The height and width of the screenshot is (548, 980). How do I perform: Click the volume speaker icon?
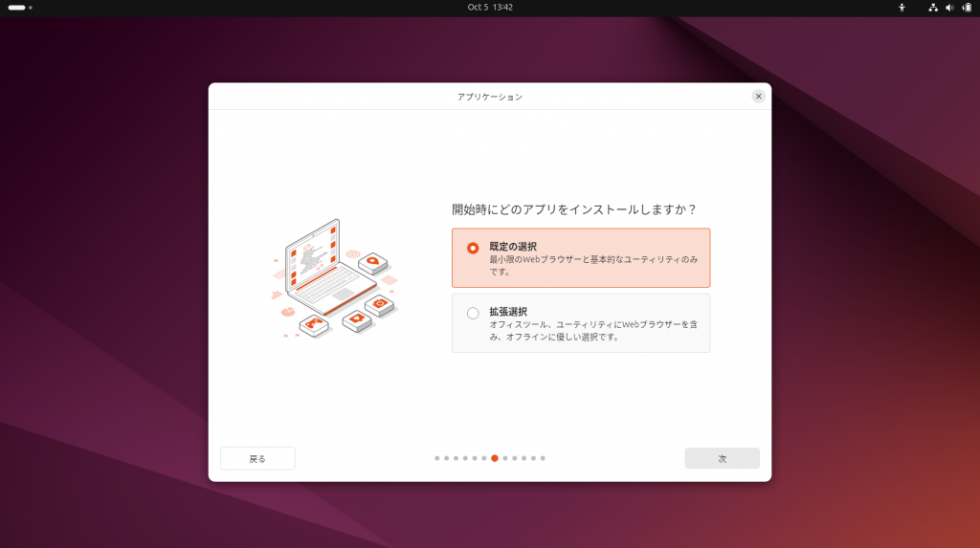[949, 8]
